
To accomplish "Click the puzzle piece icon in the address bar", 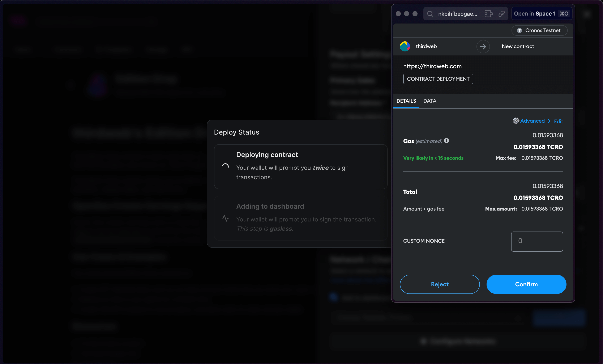I will click(x=488, y=14).
